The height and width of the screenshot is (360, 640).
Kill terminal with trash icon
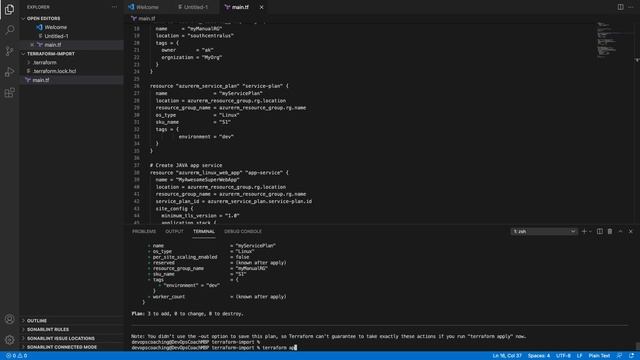[610, 231]
